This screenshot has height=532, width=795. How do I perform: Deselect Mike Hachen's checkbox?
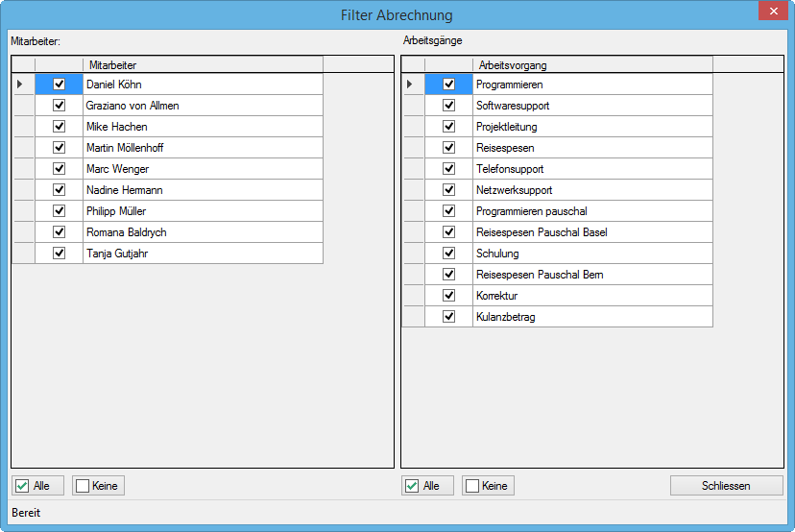pos(59,127)
